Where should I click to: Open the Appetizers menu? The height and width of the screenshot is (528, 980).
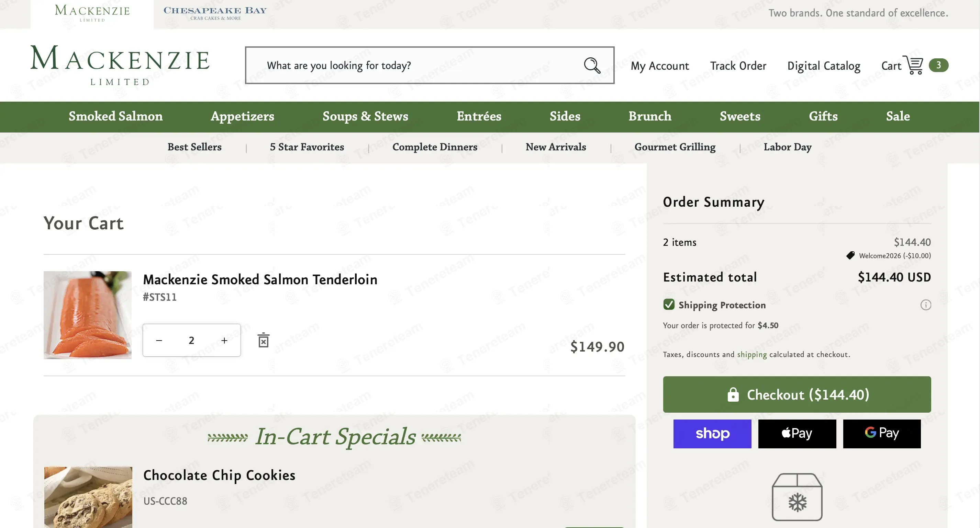click(x=242, y=116)
